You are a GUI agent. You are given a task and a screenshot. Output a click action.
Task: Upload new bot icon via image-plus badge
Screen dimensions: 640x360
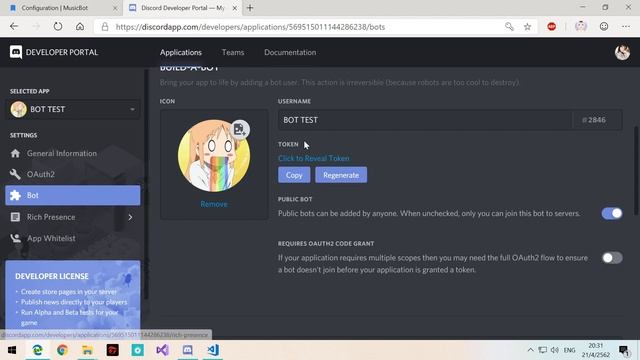(x=240, y=129)
